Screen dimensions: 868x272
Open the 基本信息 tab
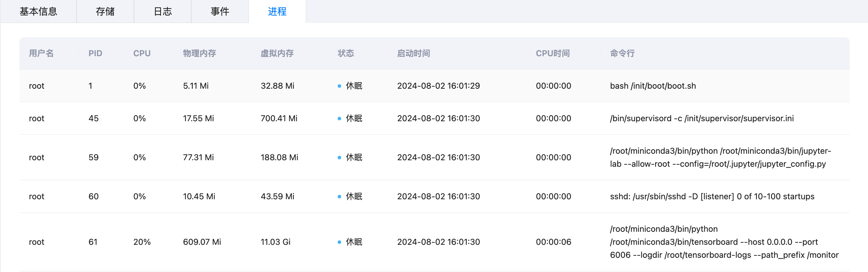pos(38,12)
